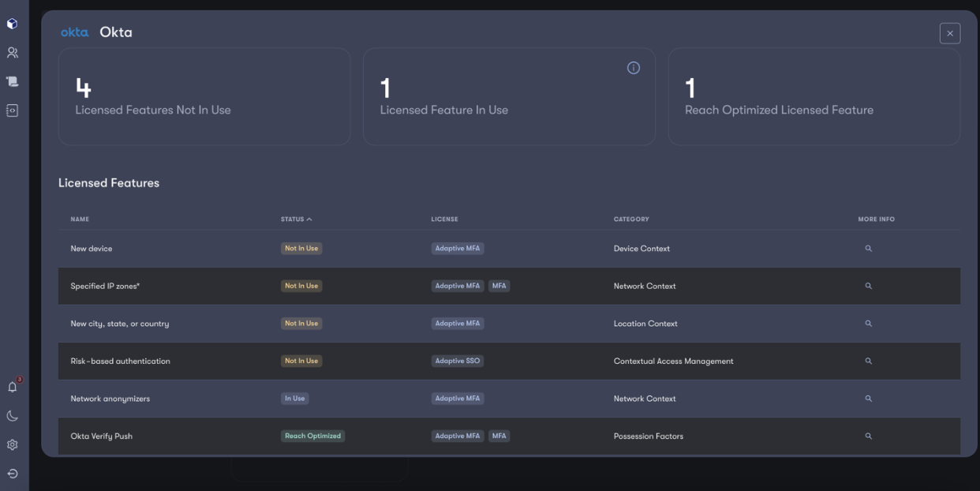980x491 pixels.
Task: Select the Okta Verify Push feature name
Action: [x=101, y=436]
